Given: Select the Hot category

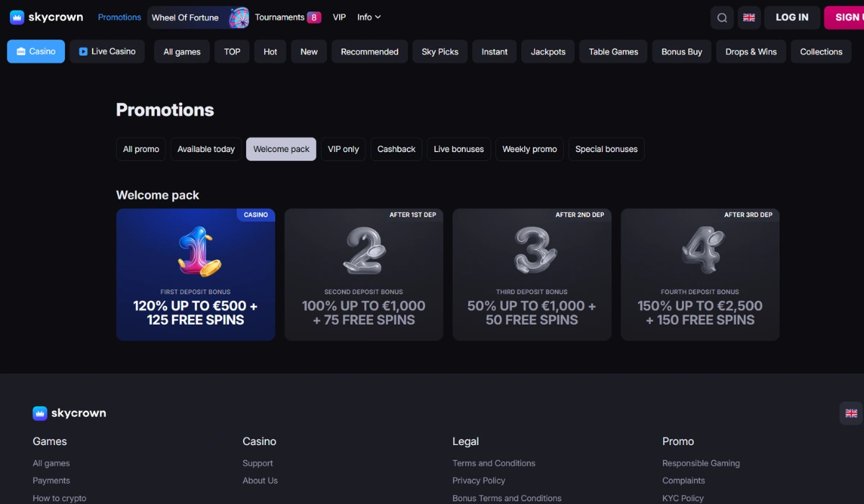Looking at the screenshot, I should point(271,52).
